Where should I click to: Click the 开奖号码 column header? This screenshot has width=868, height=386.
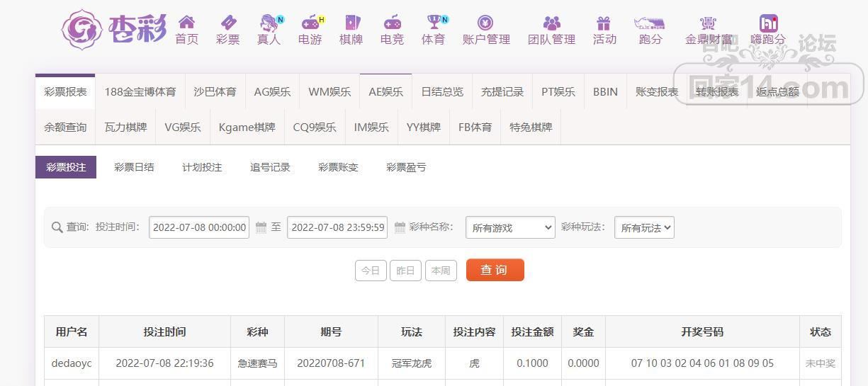coord(702,331)
